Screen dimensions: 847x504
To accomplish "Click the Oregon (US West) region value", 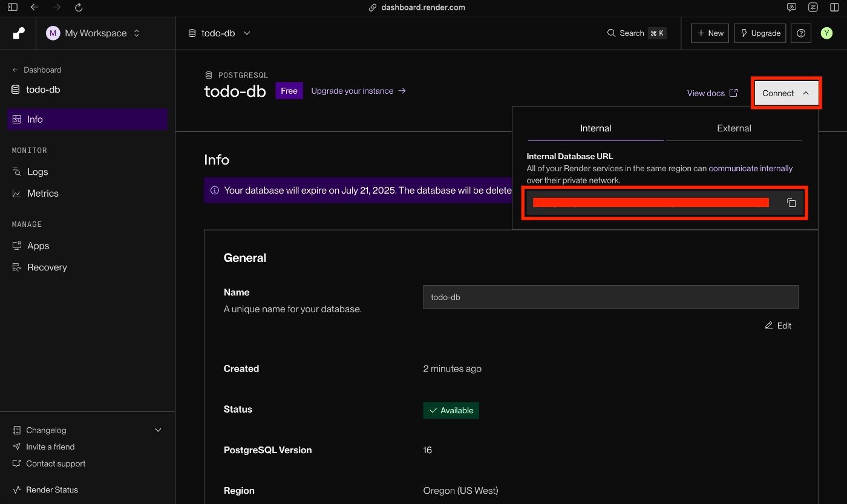I will click(461, 491).
